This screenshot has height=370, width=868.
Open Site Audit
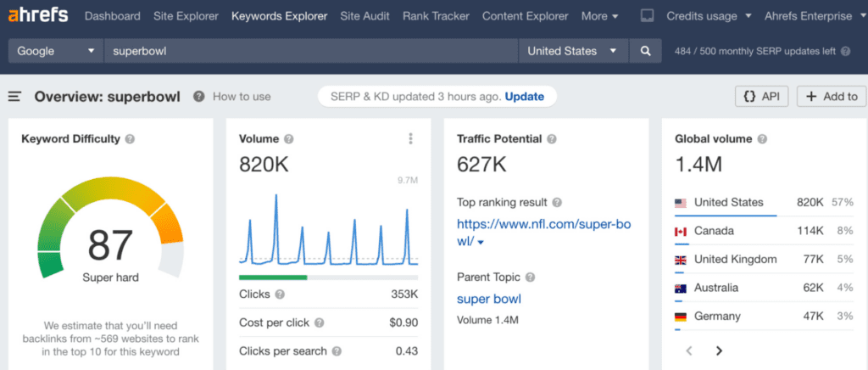click(x=364, y=16)
